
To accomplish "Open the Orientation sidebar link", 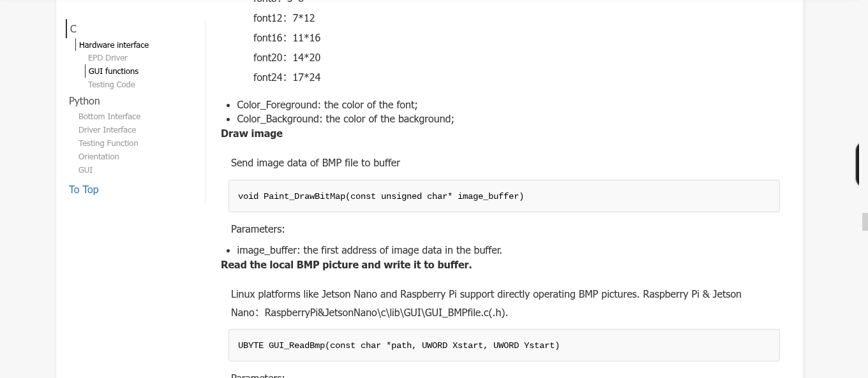I will click(99, 157).
